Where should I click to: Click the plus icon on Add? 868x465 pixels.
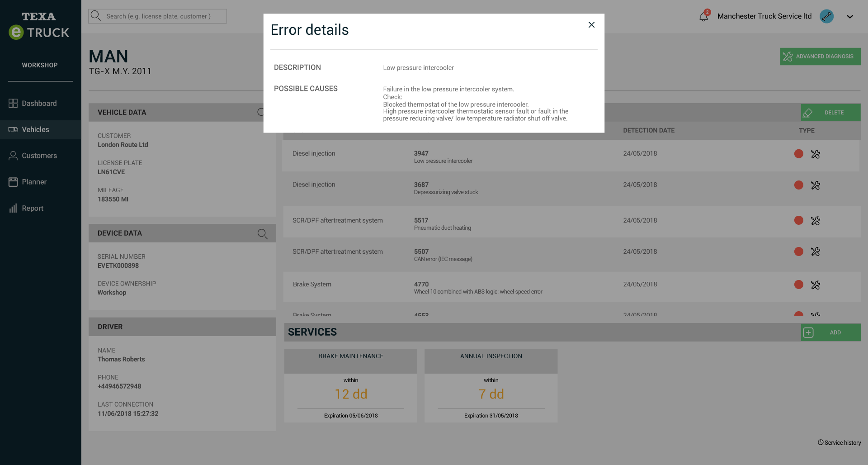tap(808, 332)
